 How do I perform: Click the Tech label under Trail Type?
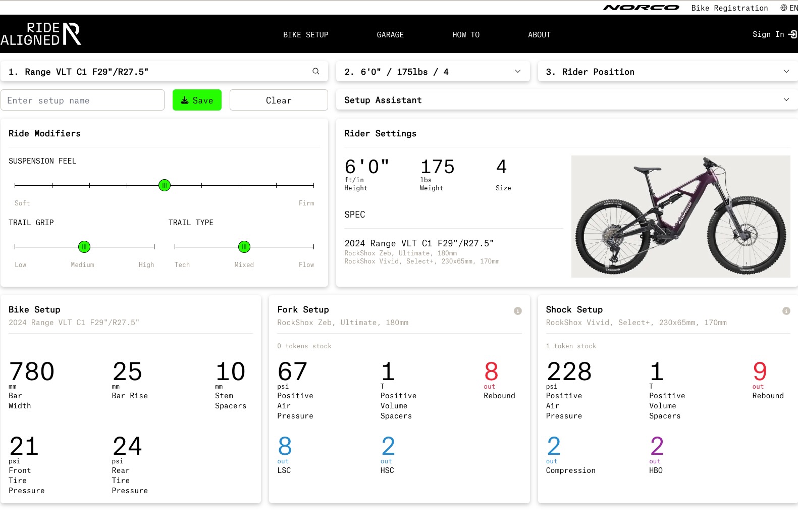[182, 264]
